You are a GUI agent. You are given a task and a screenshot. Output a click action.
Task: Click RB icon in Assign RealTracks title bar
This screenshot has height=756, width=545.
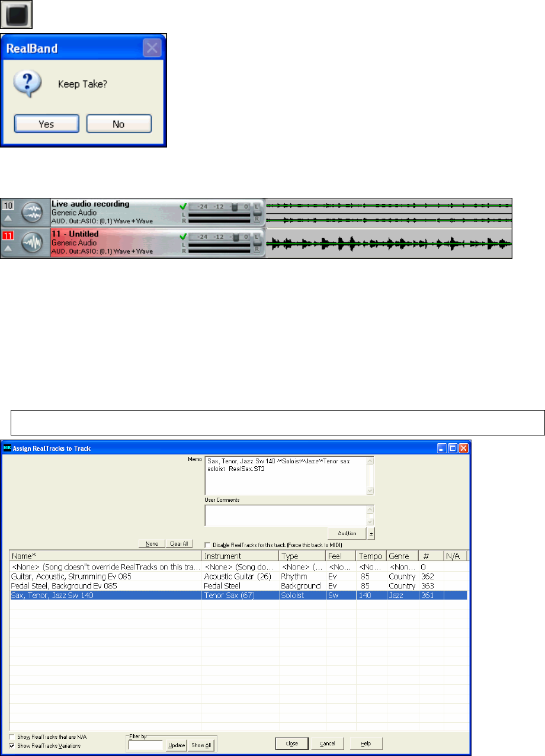[x=7, y=448]
